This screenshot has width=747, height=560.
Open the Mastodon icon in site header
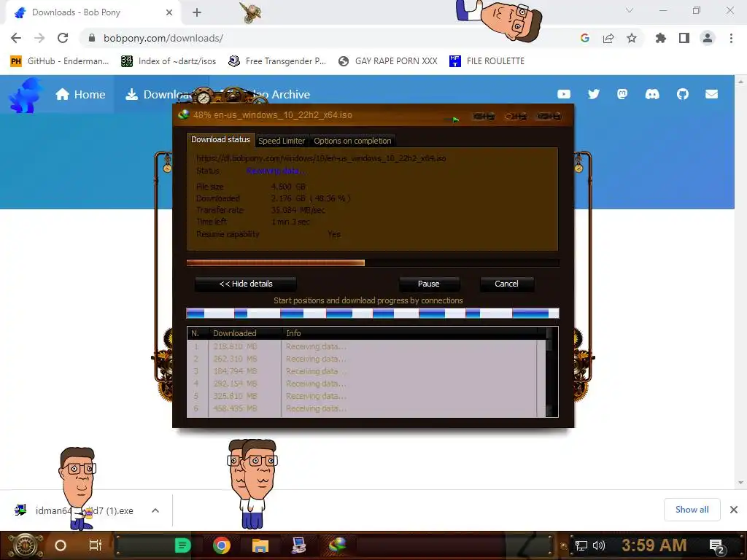pos(622,94)
